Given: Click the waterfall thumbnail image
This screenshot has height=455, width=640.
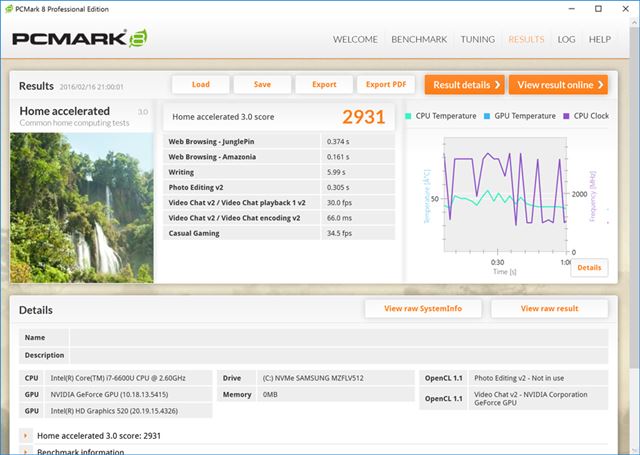Looking at the screenshot, I should click(82, 208).
